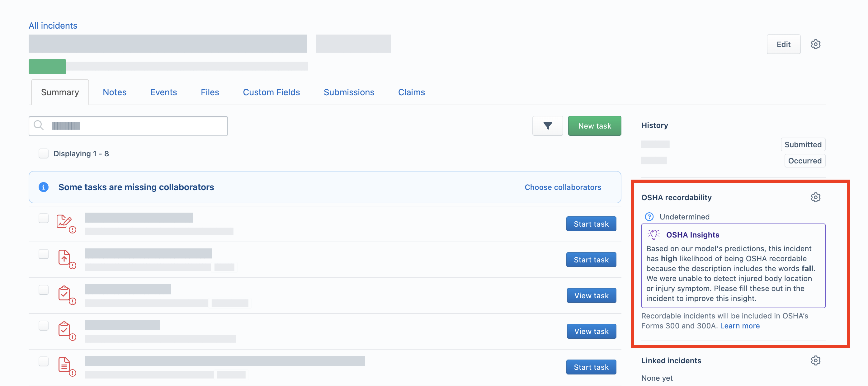Open the incident settings gear next to Edit
Screen dimensions: 868x386
point(815,44)
